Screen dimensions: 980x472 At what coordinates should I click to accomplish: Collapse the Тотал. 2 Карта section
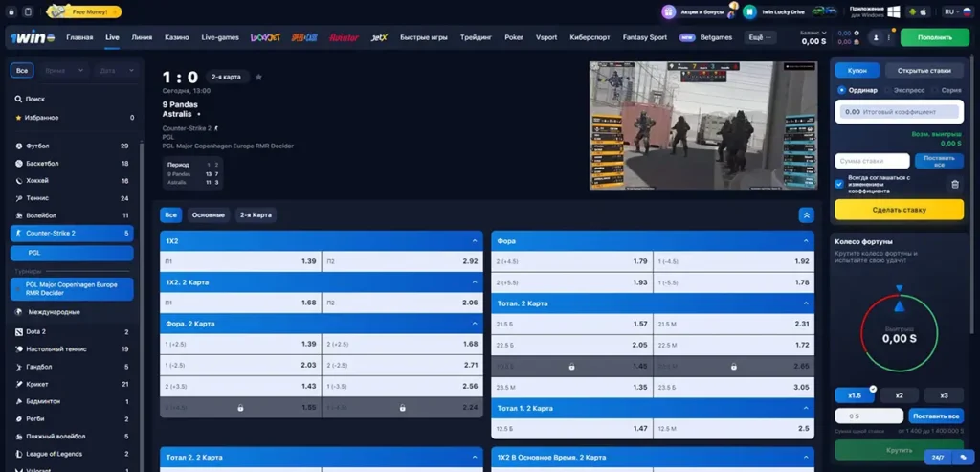(806, 303)
